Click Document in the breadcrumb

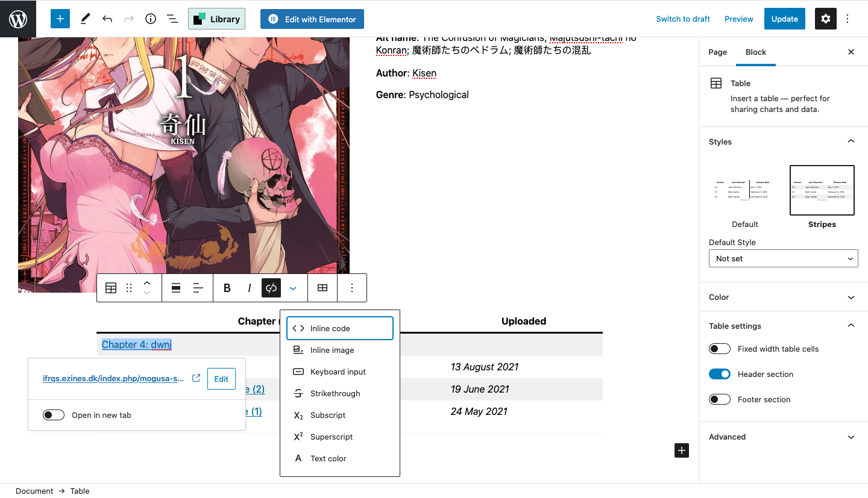click(34, 491)
